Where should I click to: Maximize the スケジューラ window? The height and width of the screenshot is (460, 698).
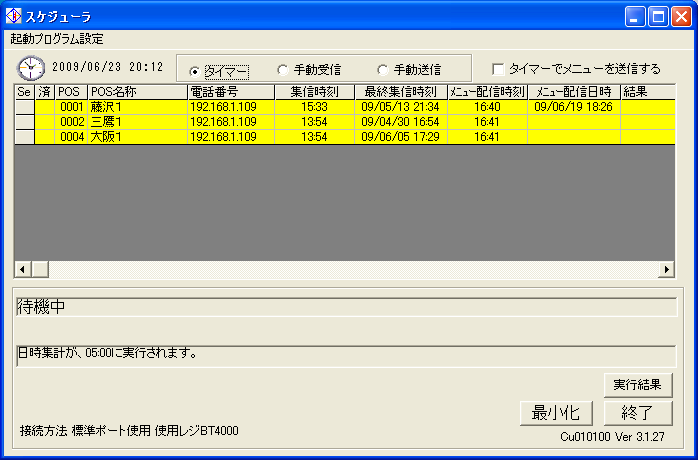[659, 16]
